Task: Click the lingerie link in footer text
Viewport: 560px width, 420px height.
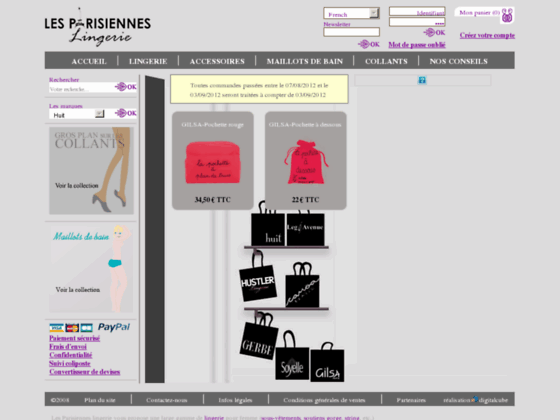Action: pos(214,417)
